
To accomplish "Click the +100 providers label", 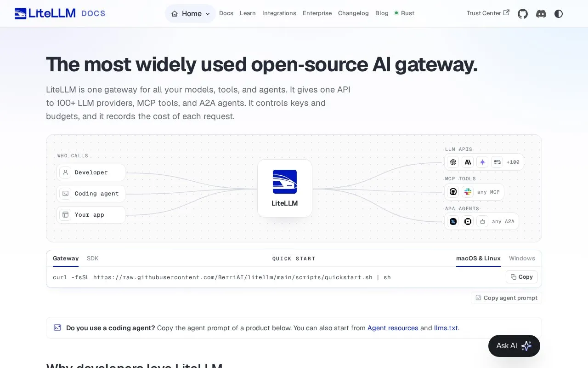I will [x=513, y=162].
